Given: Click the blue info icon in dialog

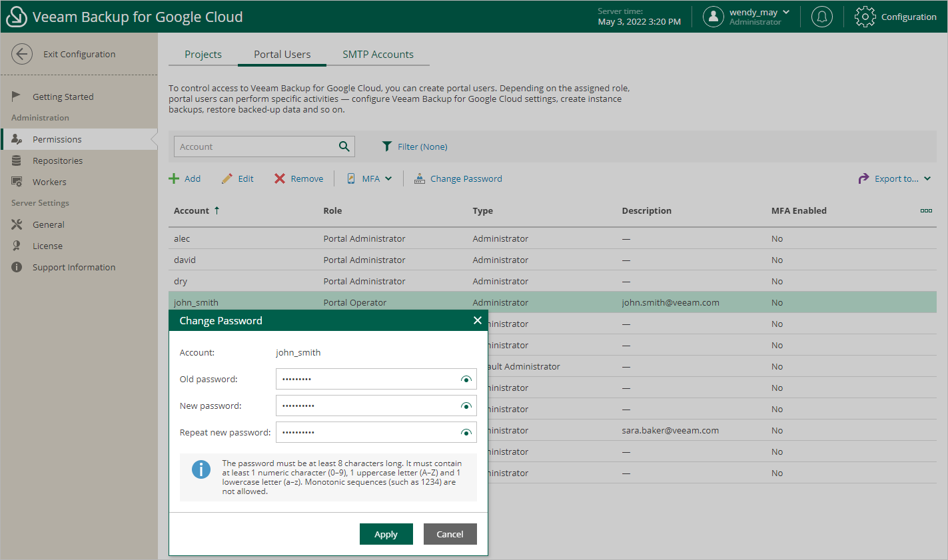Looking at the screenshot, I should [201, 469].
